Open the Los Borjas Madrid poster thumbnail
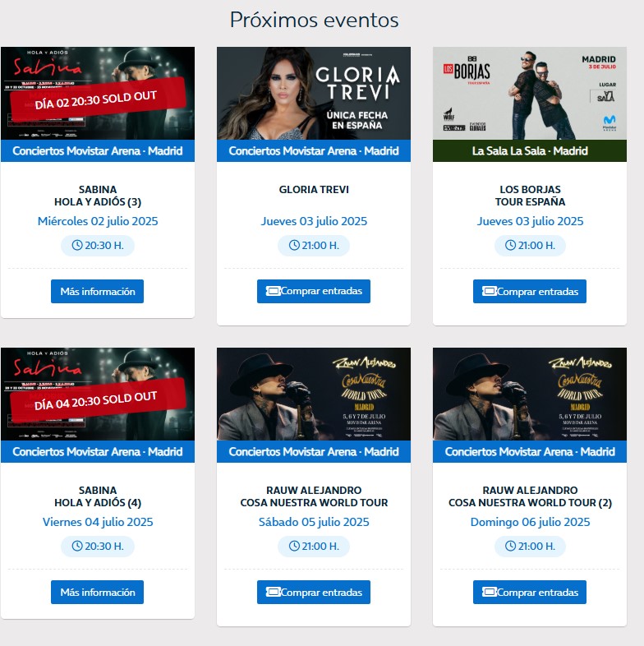This screenshot has width=644, height=646. (530, 93)
